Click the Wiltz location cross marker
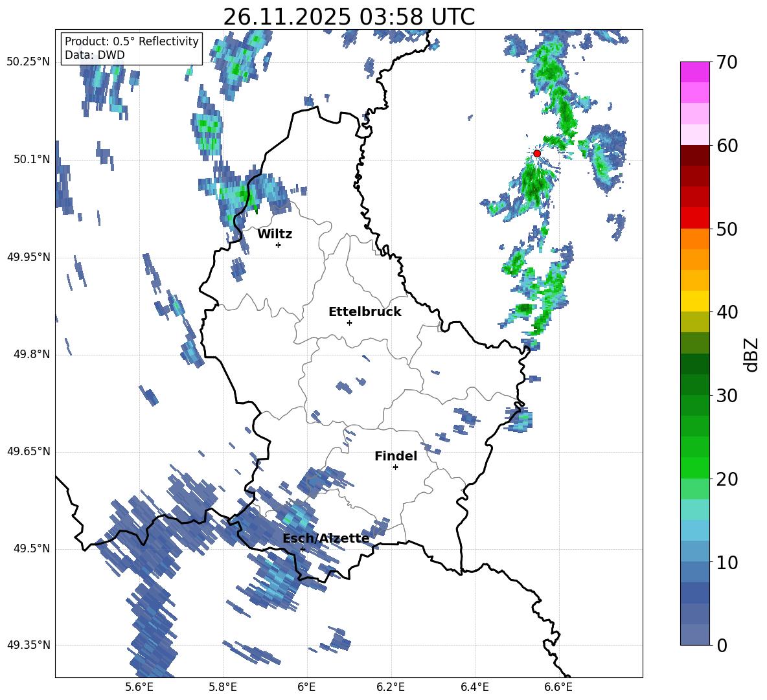The height and width of the screenshot is (700, 767). (x=279, y=245)
